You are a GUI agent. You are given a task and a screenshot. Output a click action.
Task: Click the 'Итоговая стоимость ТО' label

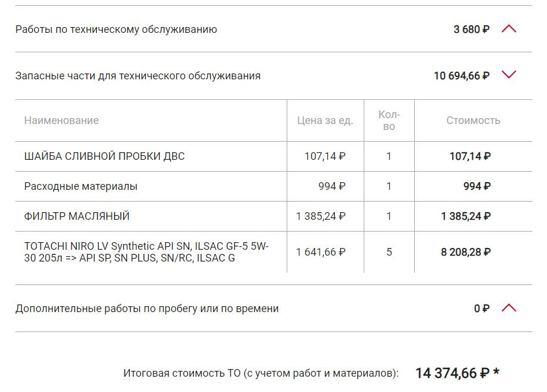[x=261, y=373]
